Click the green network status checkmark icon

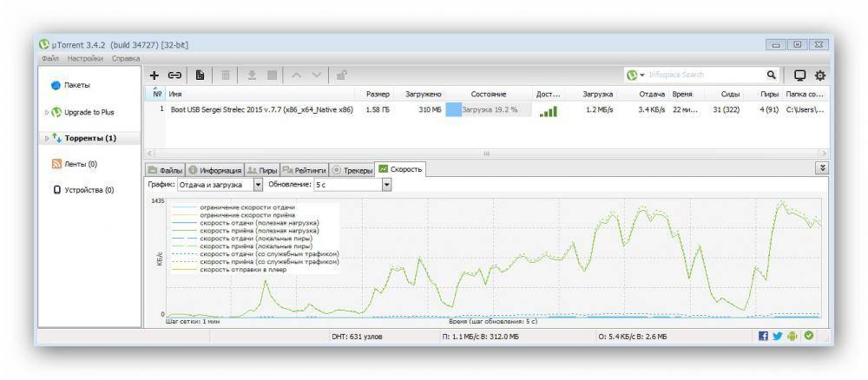pos(809,336)
